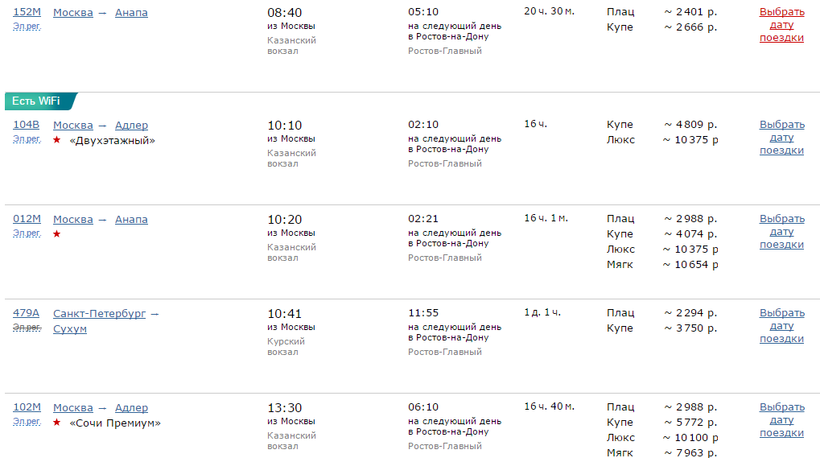Open train number 152М details
This screenshot has width=820, height=458.
coord(27,12)
